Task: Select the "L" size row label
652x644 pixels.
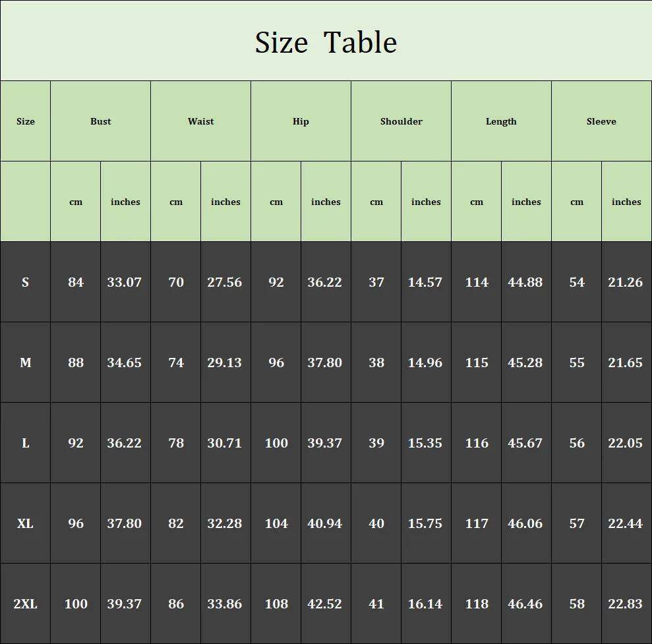Action: click(x=25, y=443)
